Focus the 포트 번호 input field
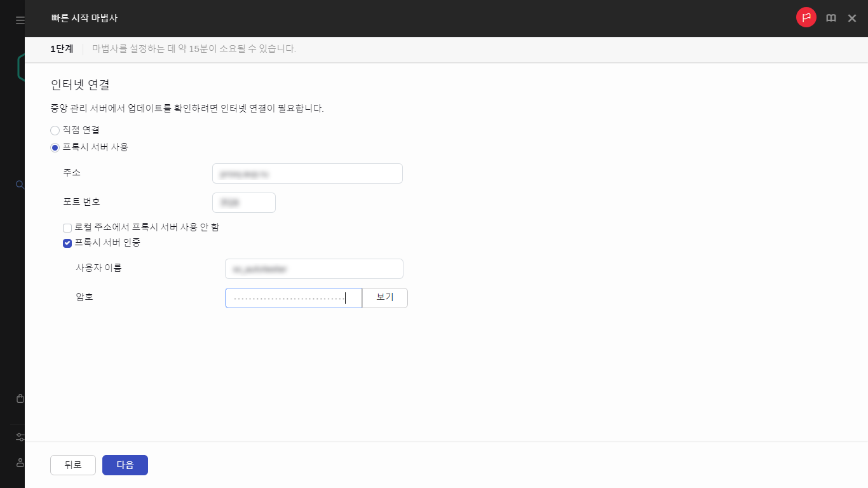The image size is (868, 488). point(243,202)
